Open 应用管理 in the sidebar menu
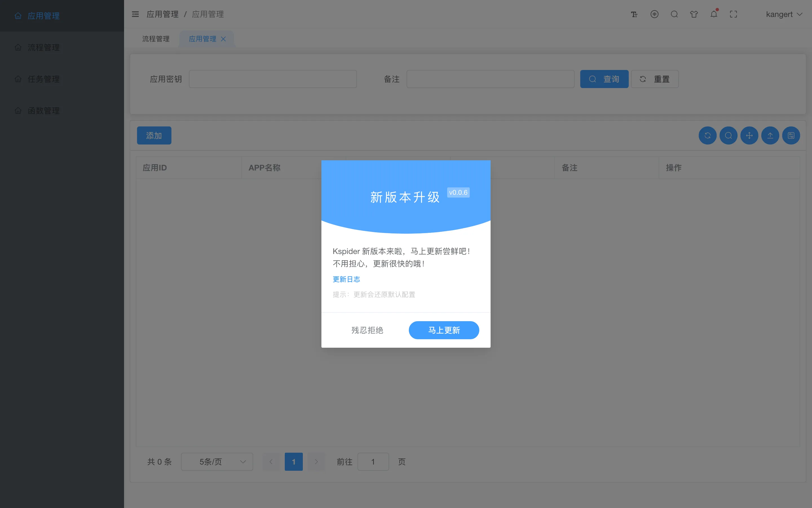The height and width of the screenshot is (508, 812). 62,16
